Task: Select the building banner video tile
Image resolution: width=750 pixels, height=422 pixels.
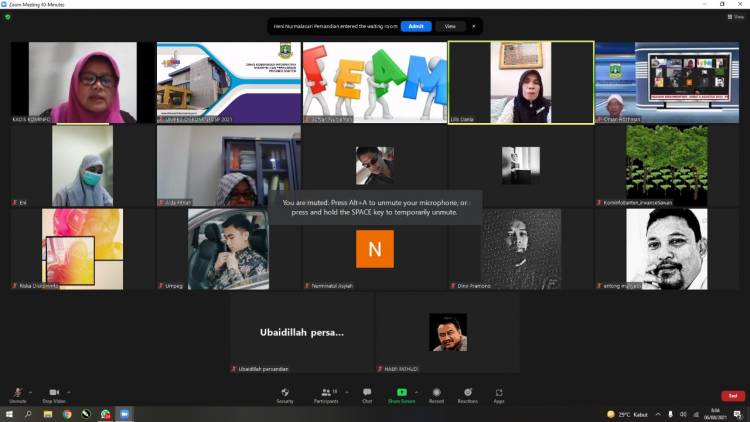Action: pyautogui.click(x=229, y=82)
